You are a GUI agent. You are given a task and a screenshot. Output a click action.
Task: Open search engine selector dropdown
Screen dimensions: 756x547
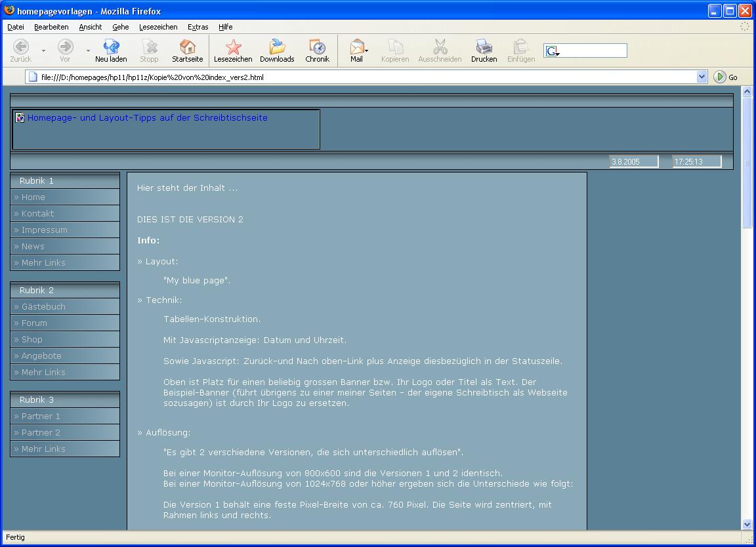click(552, 51)
